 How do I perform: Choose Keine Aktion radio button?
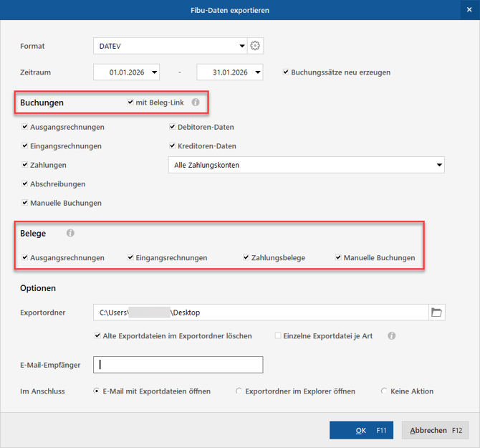coord(385,391)
